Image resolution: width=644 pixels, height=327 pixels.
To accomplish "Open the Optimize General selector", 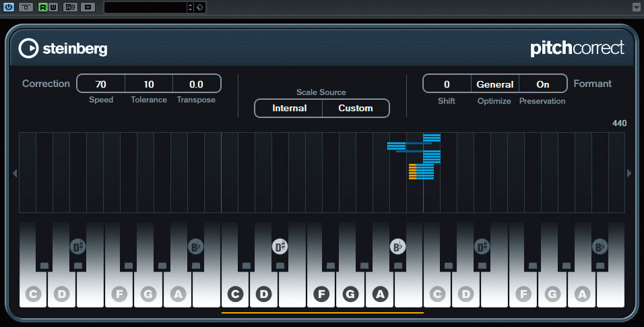I will point(495,84).
